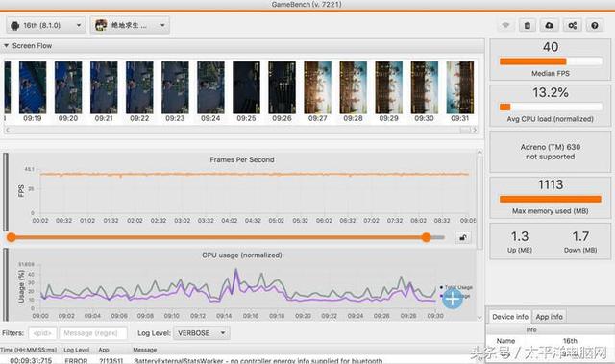Open the Log Level VERBOSE dropdown

201,333
